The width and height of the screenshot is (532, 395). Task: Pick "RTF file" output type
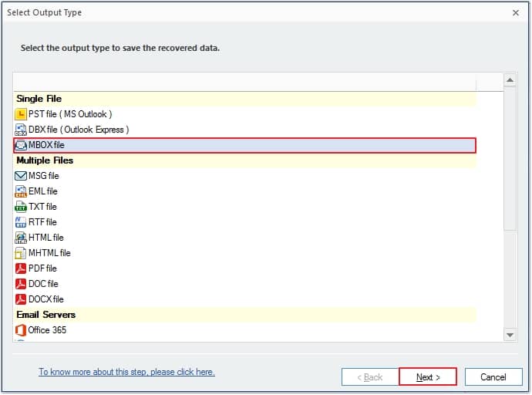point(244,222)
